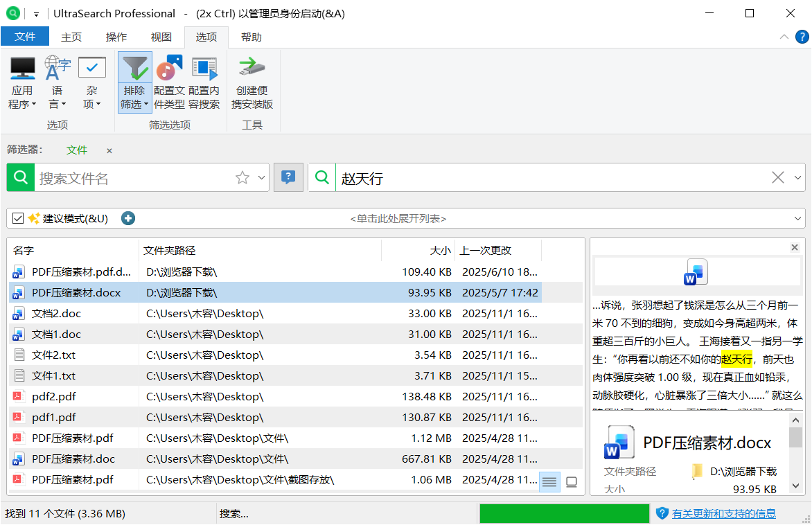Viewport: 812px width, 525px height.
Task: Toggle the 建议模式 suggestion mode checkbox
Action: point(17,217)
